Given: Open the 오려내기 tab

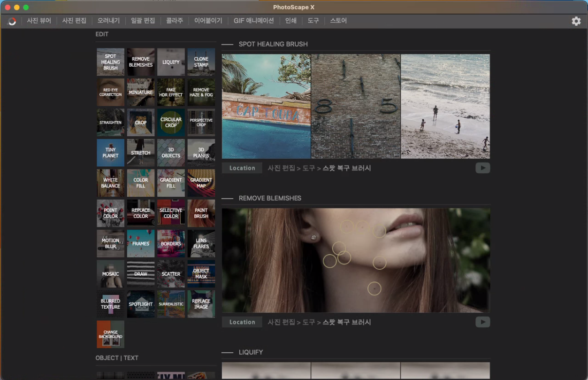Looking at the screenshot, I should 108,21.
